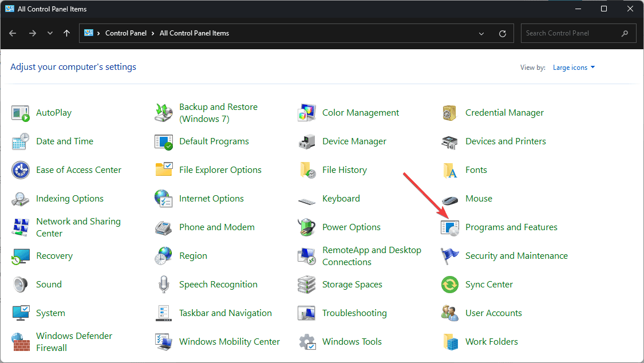Open Backup and Restore icon
Image resolution: width=644 pixels, height=363 pixels.
(x=164, y=113)
